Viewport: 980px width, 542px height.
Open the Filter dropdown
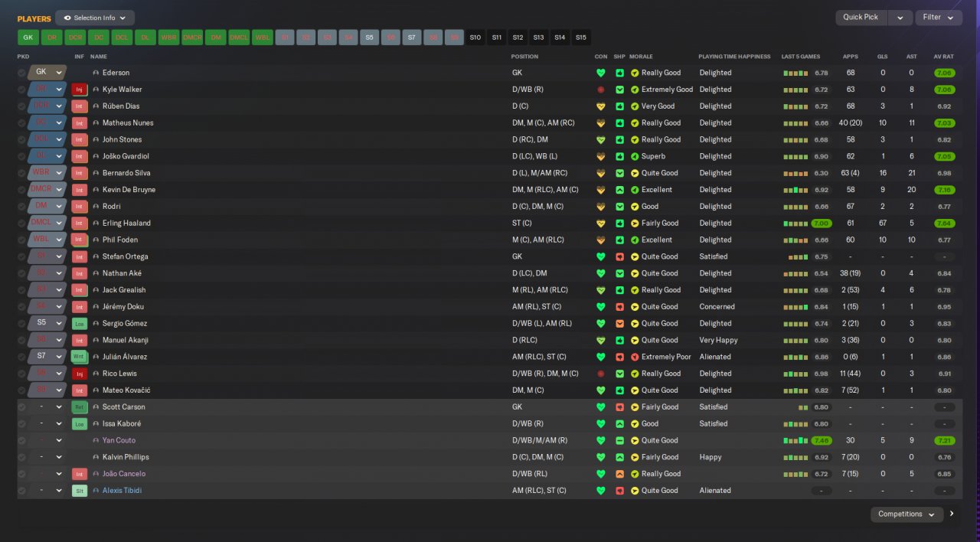click(x=939, y=18)
